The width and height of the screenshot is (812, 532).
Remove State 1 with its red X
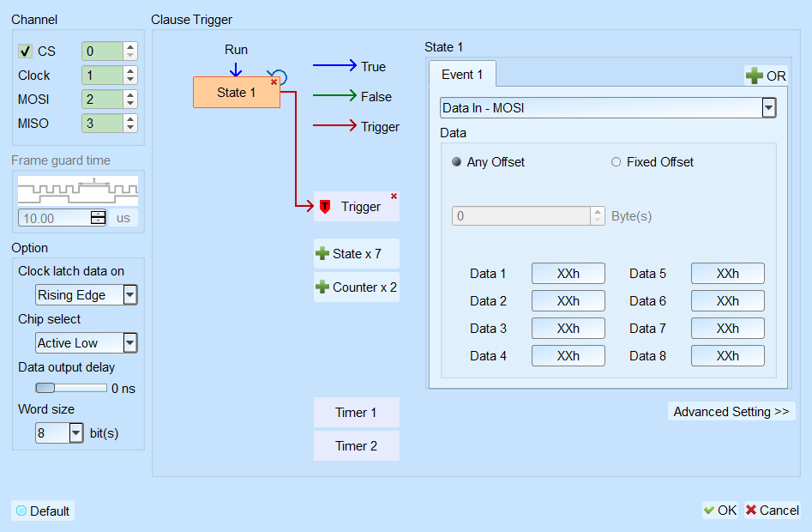(x=274, y=82)
